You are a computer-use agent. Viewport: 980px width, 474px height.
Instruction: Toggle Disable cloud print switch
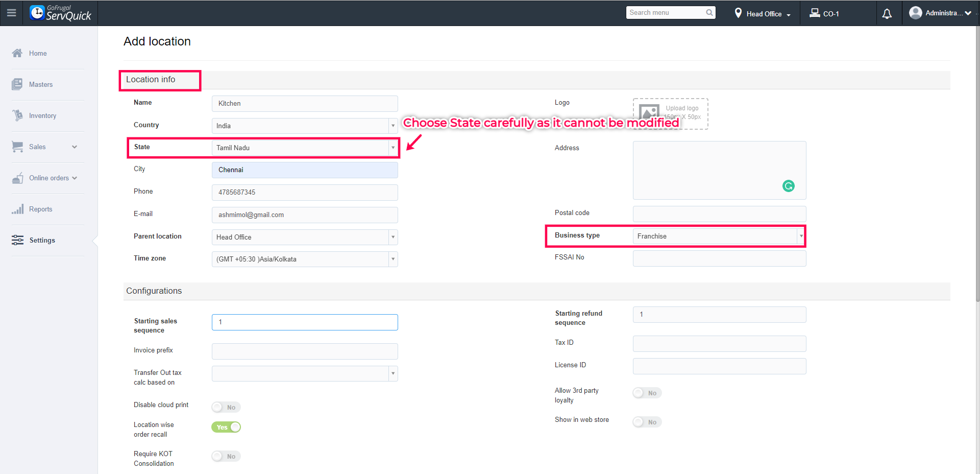tap(226, 407)
